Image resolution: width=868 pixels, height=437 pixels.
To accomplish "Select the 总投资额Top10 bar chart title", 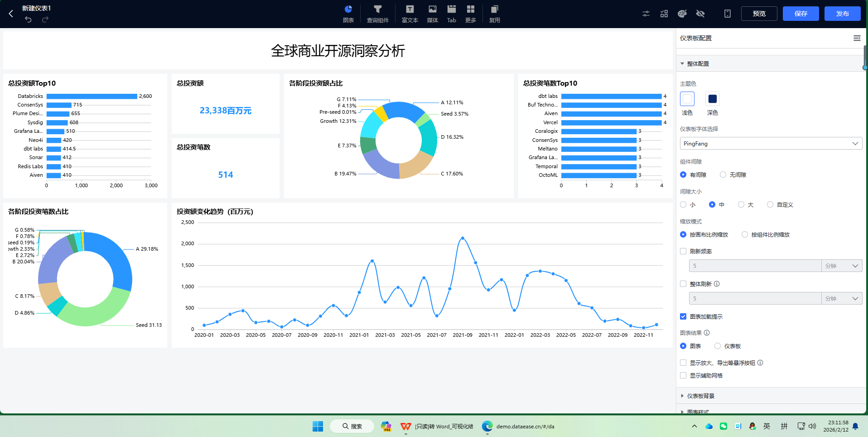I will point(32,83).
